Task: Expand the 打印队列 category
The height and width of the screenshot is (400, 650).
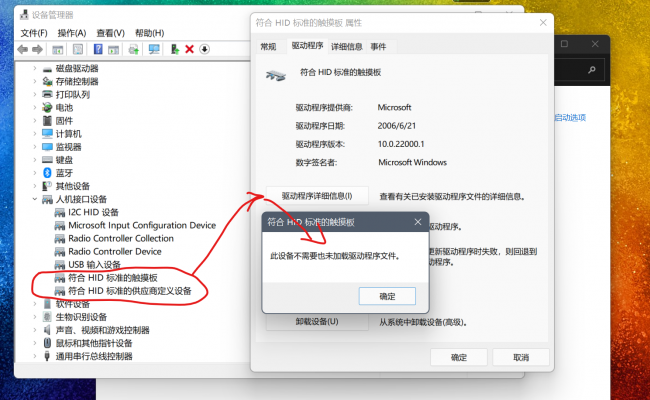Action: point(35,95)
